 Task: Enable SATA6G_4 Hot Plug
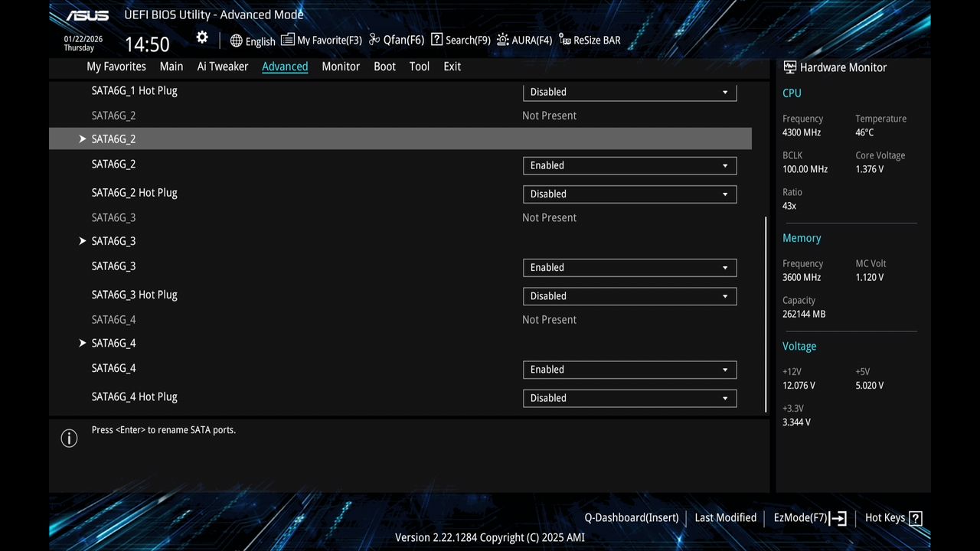(x=629, y=398)
